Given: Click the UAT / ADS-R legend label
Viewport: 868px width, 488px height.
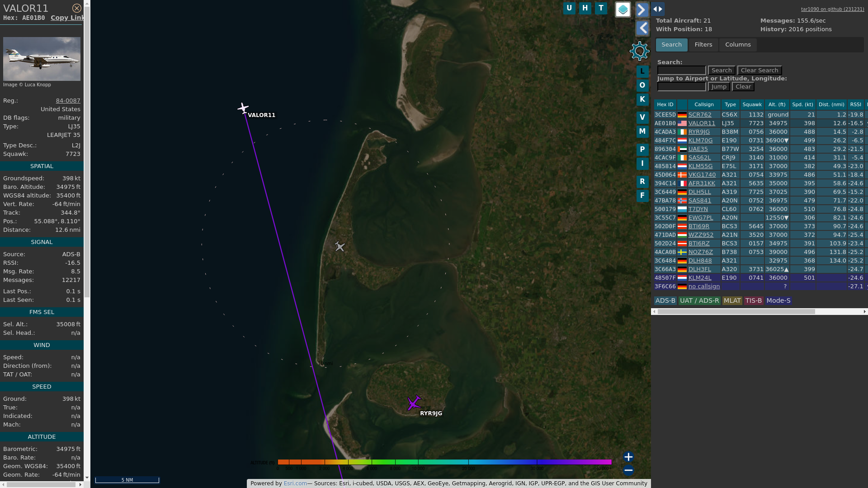Looking at the screenshot, I should 699,301.
